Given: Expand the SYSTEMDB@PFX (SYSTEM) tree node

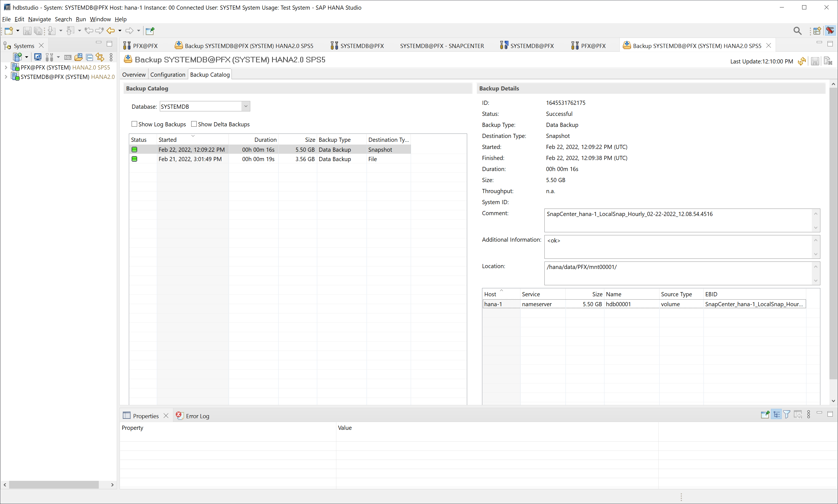Looking at the screenshot, I should (x=6, y=77).
